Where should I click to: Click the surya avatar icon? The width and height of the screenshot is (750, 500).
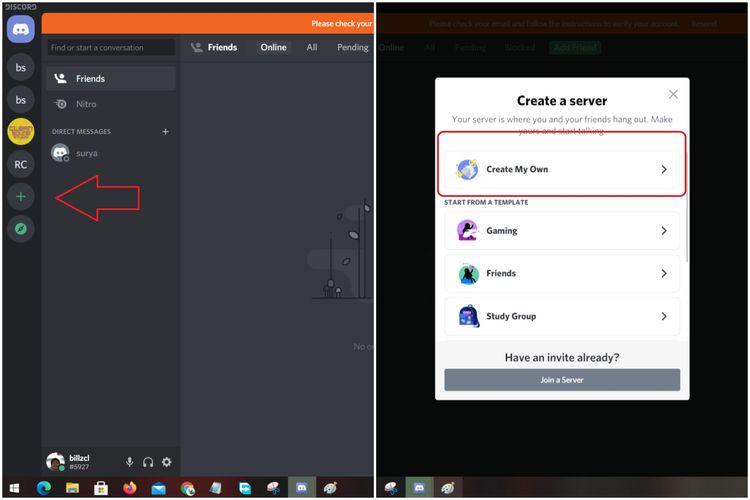[x=60, y=153]
